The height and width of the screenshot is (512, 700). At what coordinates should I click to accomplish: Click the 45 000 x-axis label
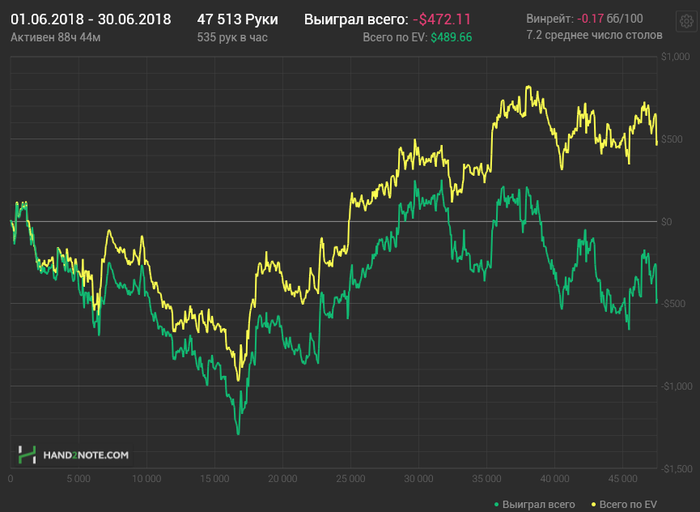pyautogui.click(x=623, y=479)
